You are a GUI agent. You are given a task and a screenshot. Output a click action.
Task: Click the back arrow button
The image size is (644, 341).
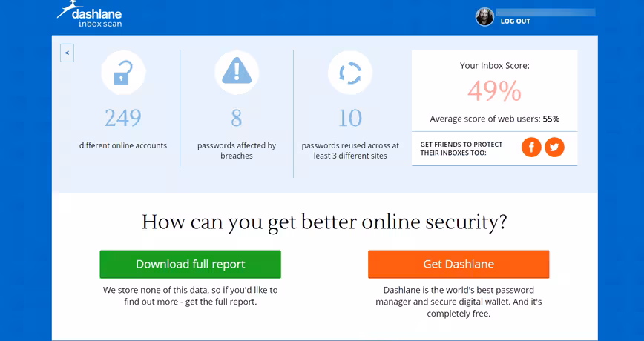67,53
